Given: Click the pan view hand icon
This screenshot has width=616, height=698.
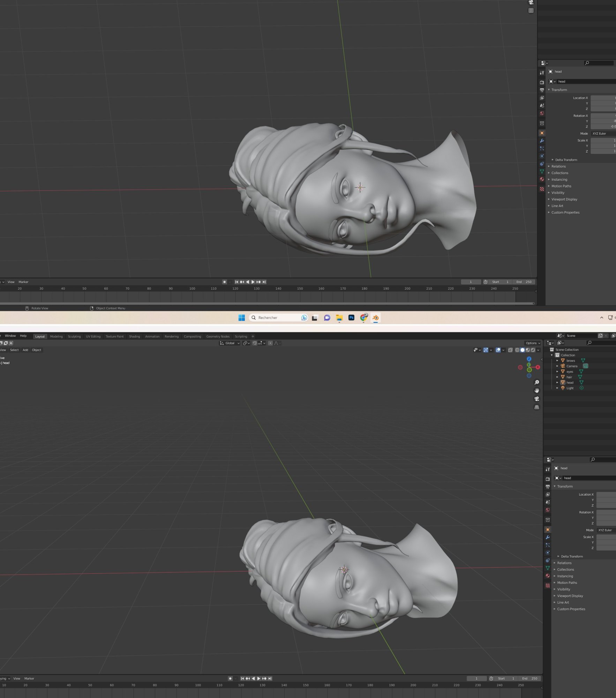Looking at the screenshot, I should point(536,391).
